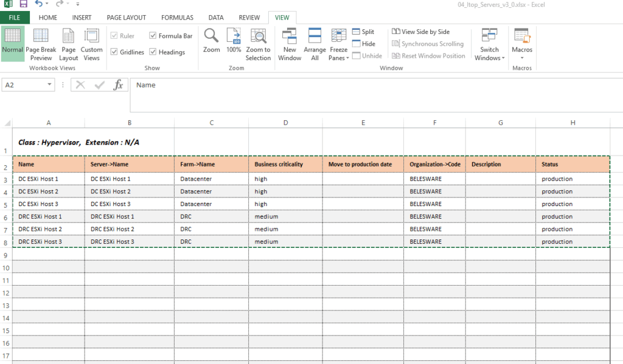Disable the Headings checkbox
Image resolution: width=623 pixels, height=364 pixels.
(153, 52)
